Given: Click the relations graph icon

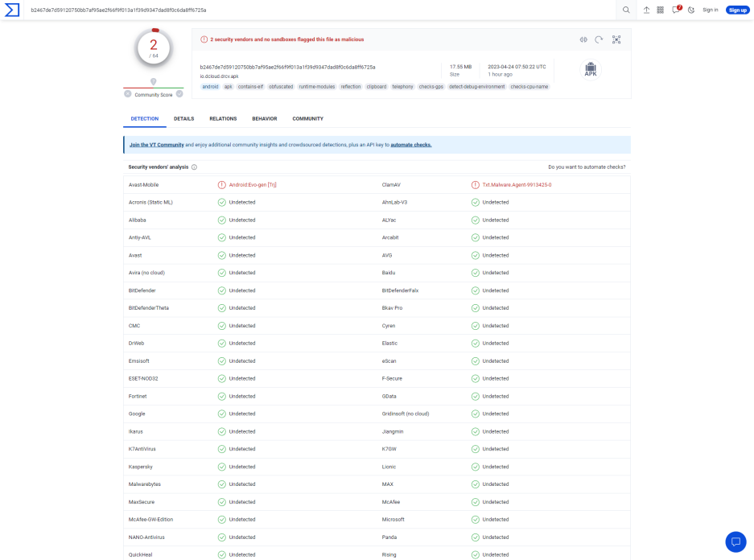Looking at the screenshot, I should click(x=616, y=39).
